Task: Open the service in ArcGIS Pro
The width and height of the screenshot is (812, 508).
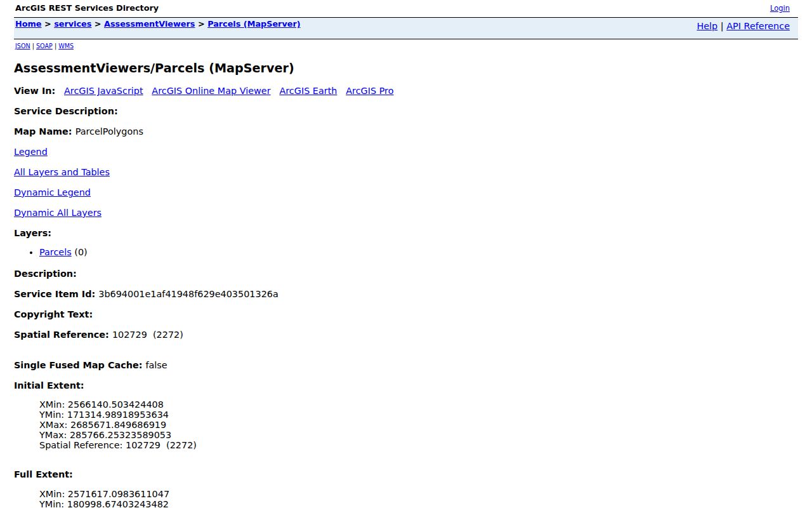Action: (x=370, y=91)
